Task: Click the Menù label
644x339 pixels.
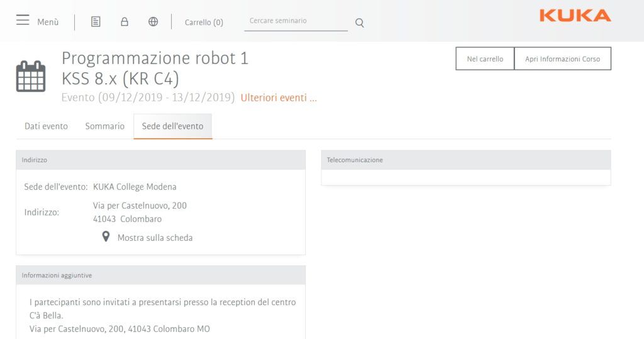Action: (x=48, y=22)
